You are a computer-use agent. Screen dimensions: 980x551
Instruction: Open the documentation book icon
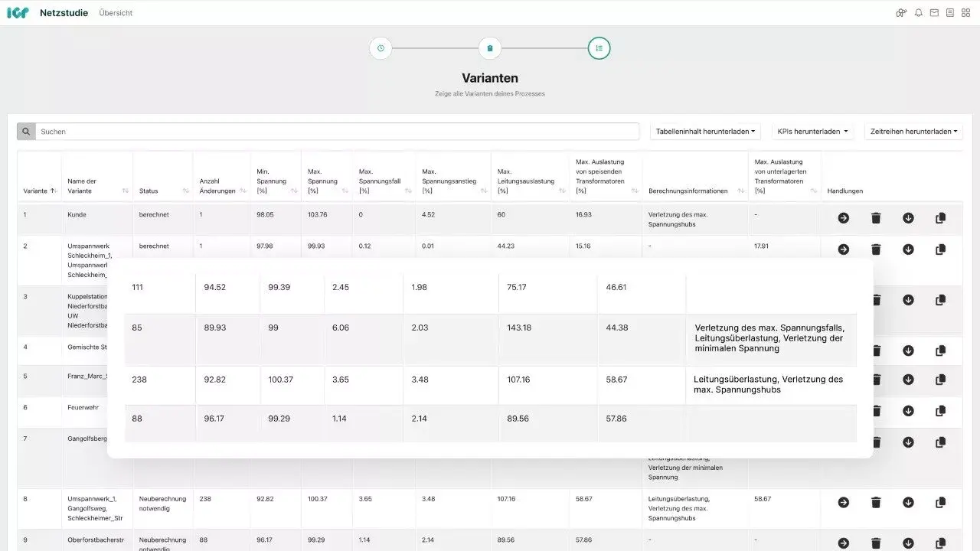(x=950, y=13)
